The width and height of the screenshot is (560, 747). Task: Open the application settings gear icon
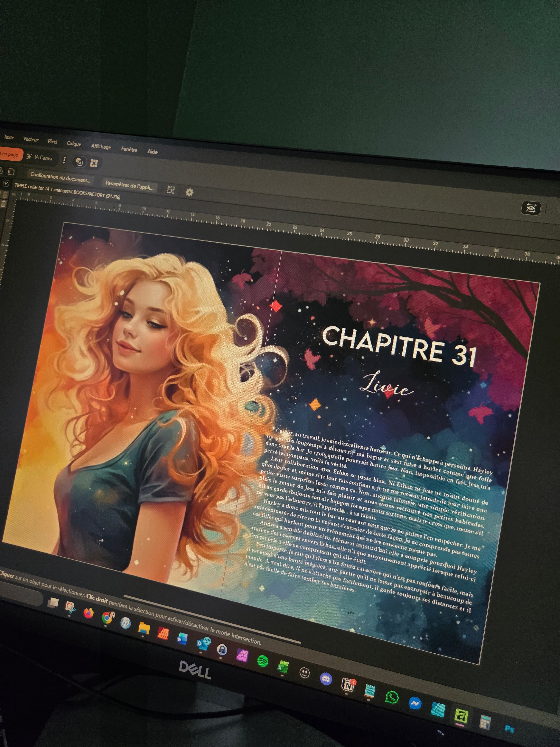coord(190,192)
